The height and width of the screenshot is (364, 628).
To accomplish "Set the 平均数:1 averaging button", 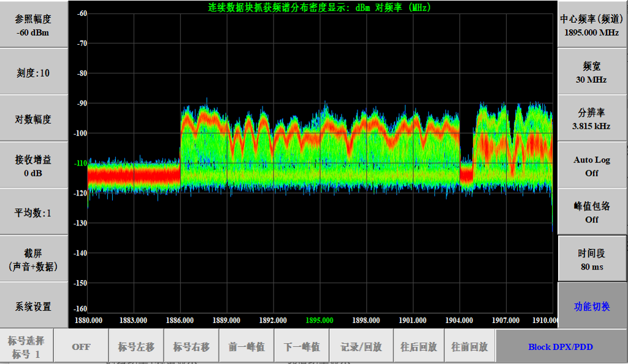I will [34, 212].
